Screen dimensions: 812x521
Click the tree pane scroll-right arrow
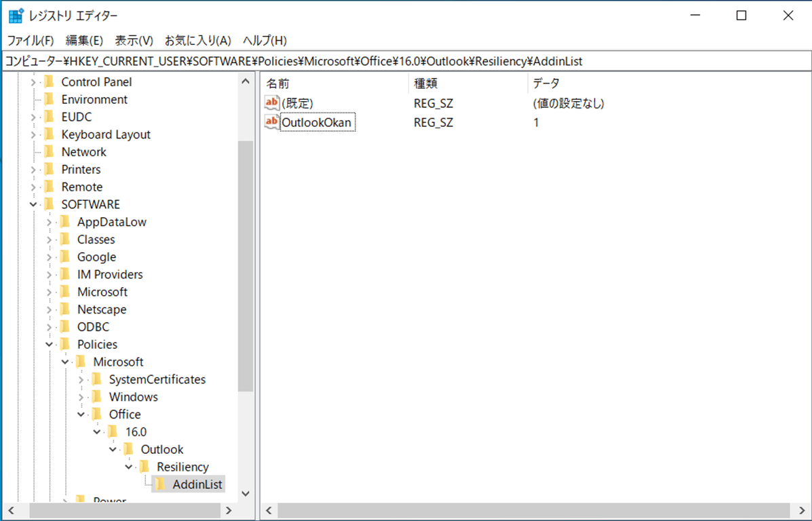click(x=229, y=511)
